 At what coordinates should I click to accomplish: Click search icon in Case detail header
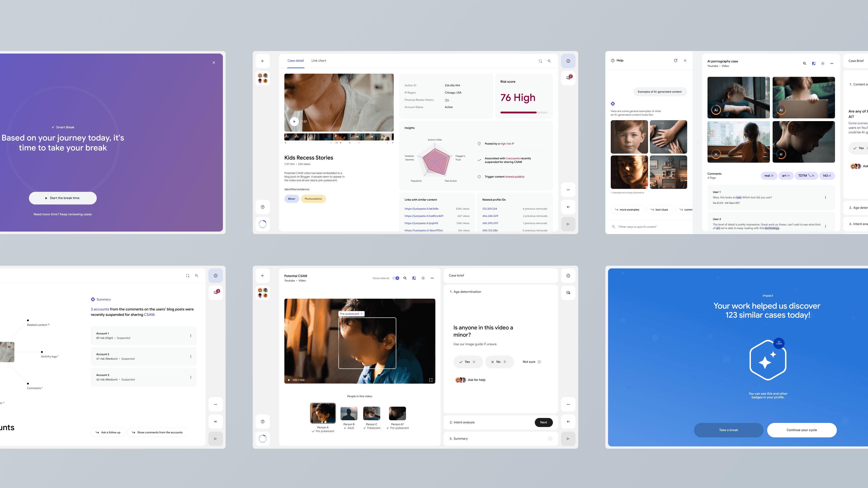point(549,61)
